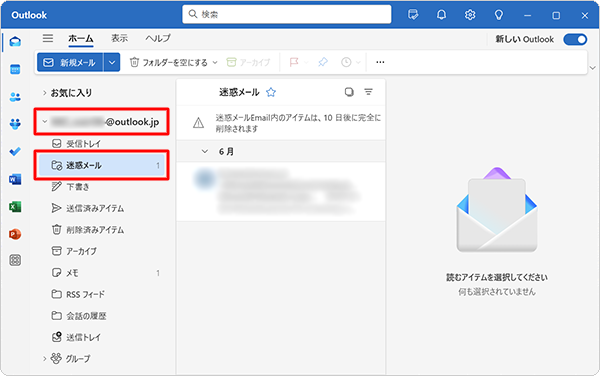Open the People contacts icon
Viewport: 600px width, 376px height.
(x=15, y=97)
